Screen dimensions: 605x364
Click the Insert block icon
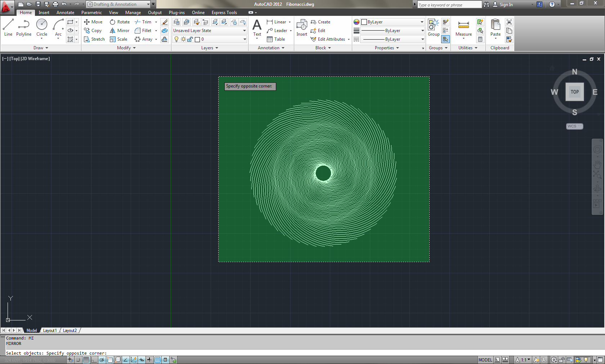[x=302, y=28]
